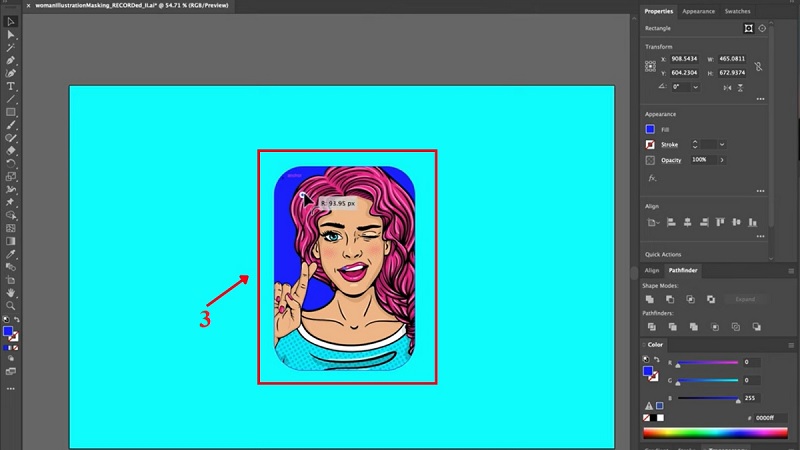
Task: Select the Rotate tool
Action: pyautogui.click(x=11, y=164)
